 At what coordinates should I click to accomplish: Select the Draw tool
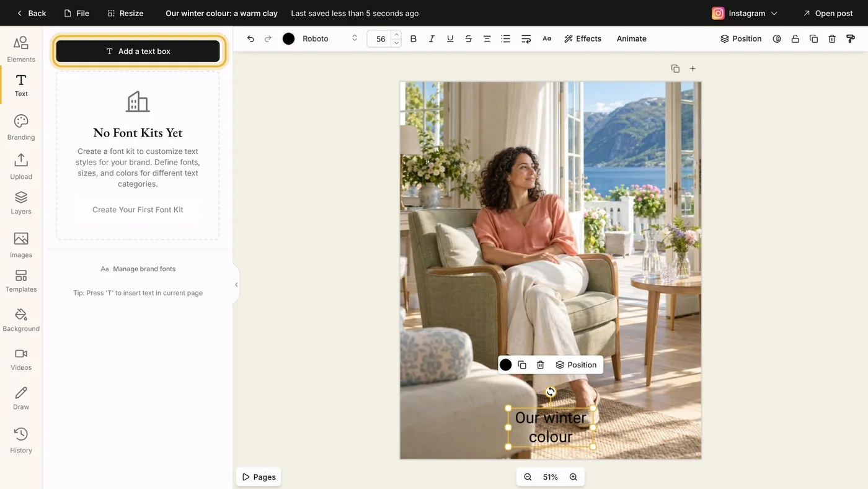[21, 398]
